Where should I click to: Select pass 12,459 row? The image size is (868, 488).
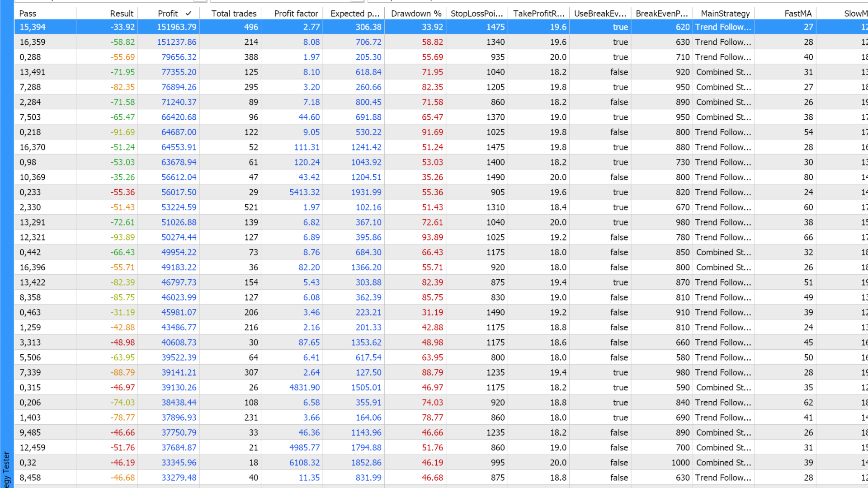pos(33,447)
